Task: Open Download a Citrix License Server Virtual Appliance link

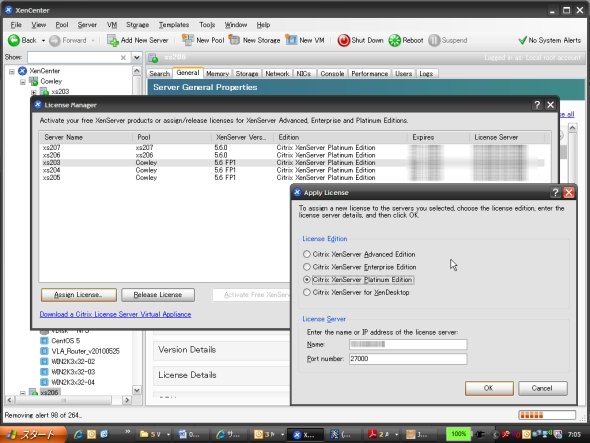Action: 116,314
